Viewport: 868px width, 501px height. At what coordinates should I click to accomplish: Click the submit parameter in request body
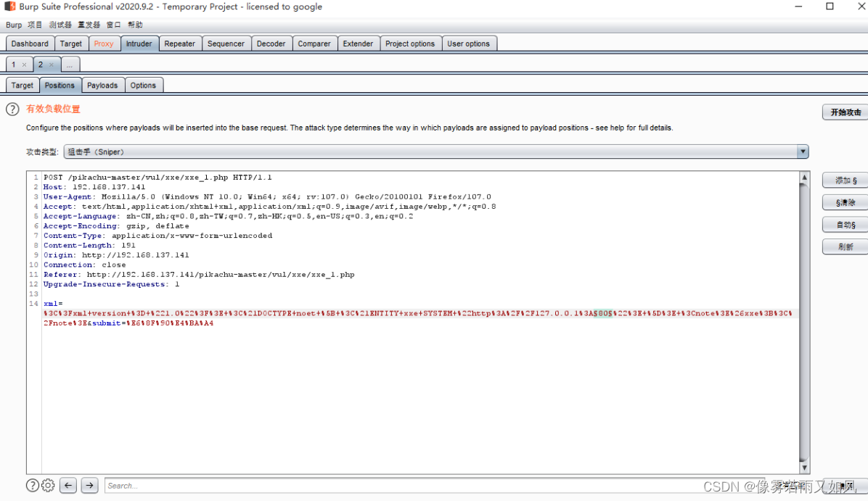(106, 323)
